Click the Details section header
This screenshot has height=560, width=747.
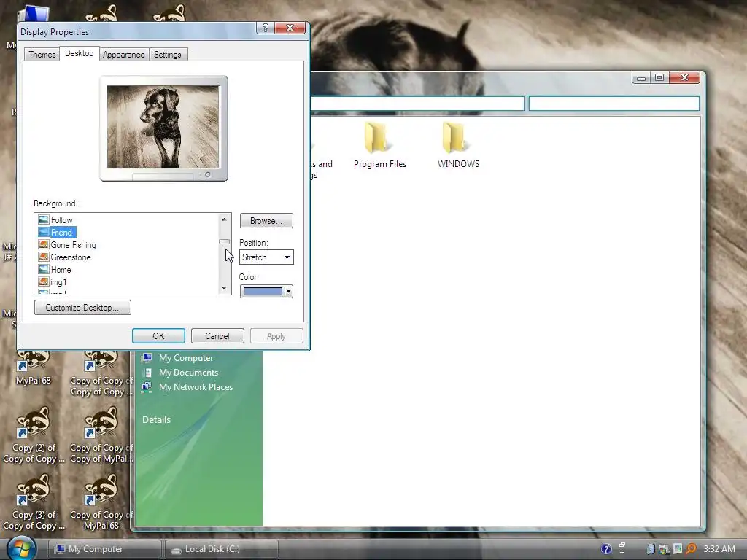pyautogui.click(x=156, y=419)
